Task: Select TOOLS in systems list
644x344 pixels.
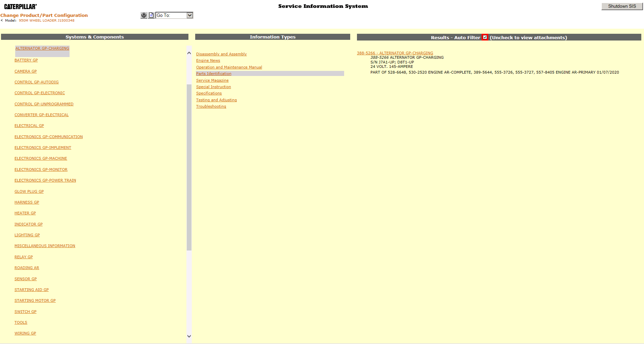Action: point(21,322)
